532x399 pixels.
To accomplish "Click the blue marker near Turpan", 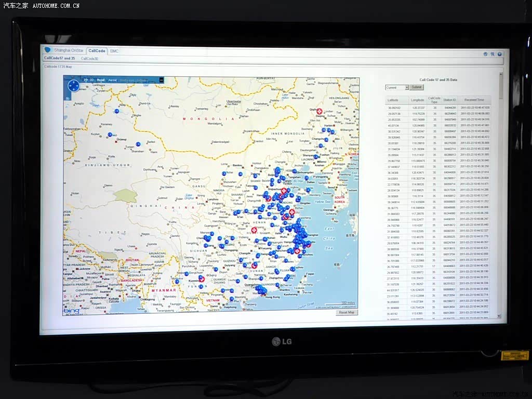I will pos(138,144).
